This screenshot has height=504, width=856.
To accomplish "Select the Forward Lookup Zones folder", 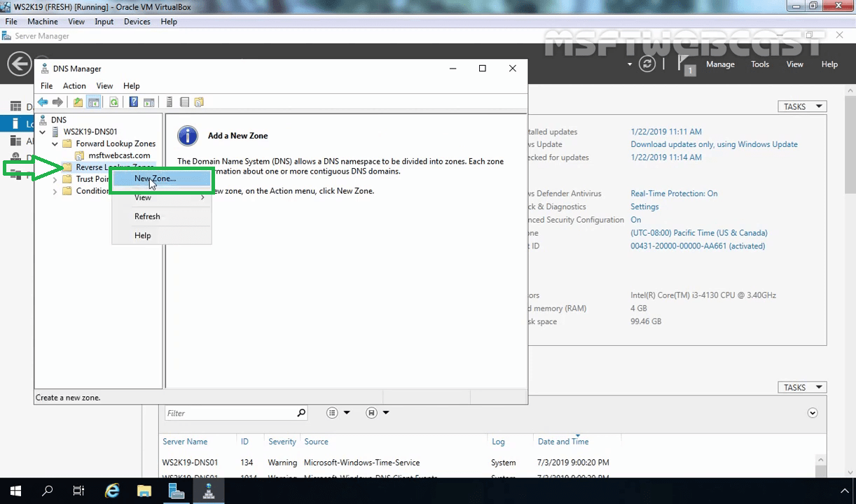I will [x=116, y=143].
